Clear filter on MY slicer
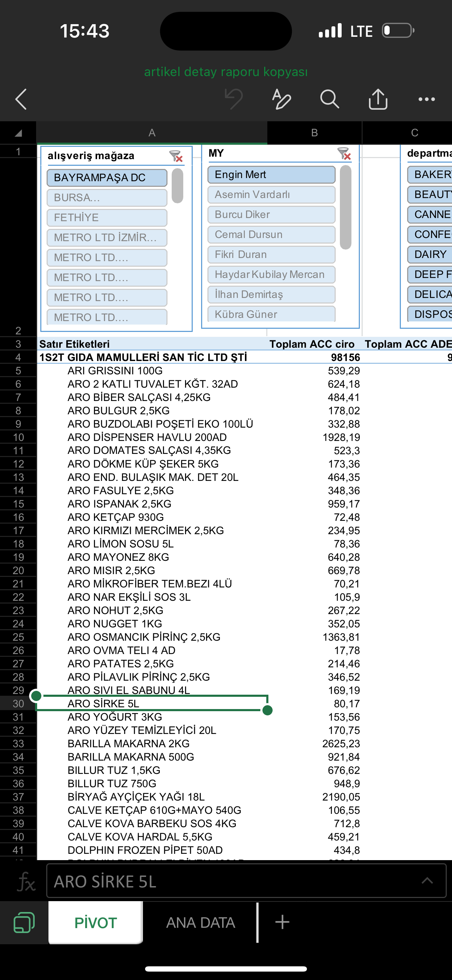Image resolution: width=452 pixels, height=980 pixels. point(344,153)
